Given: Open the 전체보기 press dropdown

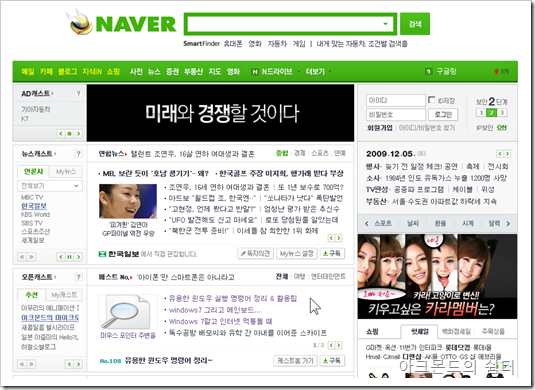Looking at the screenshot, I should (50, 186).
